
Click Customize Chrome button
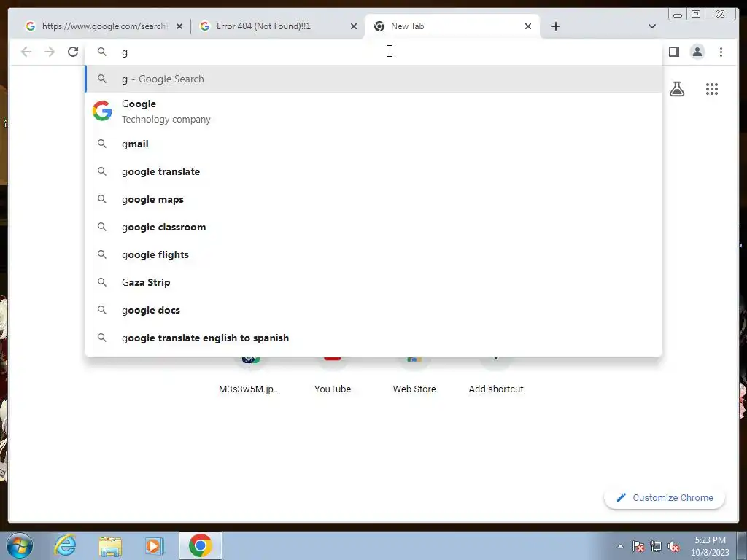coord(665,497)
